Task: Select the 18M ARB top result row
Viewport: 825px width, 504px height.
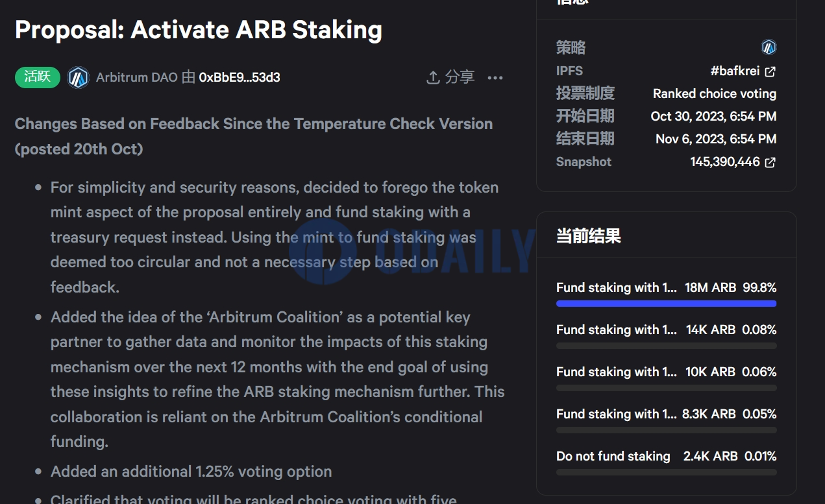Action: [x=666, y=294]
